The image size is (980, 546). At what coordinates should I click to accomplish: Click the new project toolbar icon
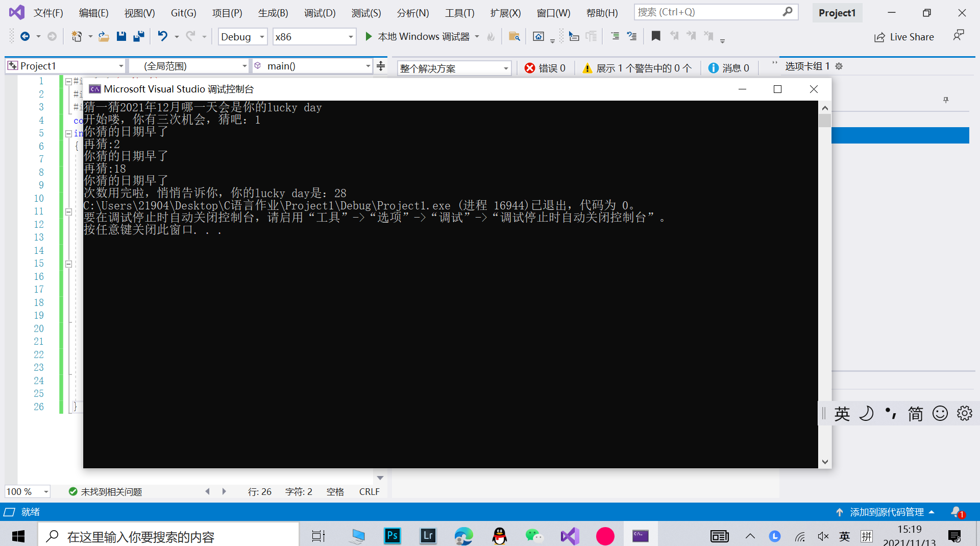point(77,36)
